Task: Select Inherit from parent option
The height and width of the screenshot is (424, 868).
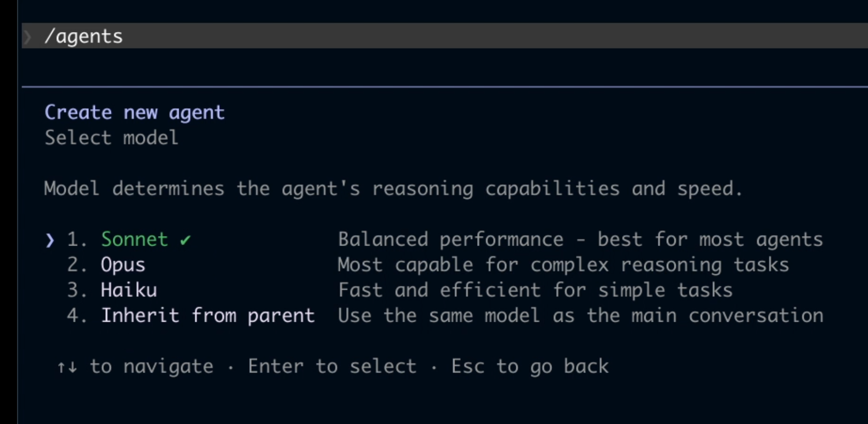Action: [x=208, y=316]
